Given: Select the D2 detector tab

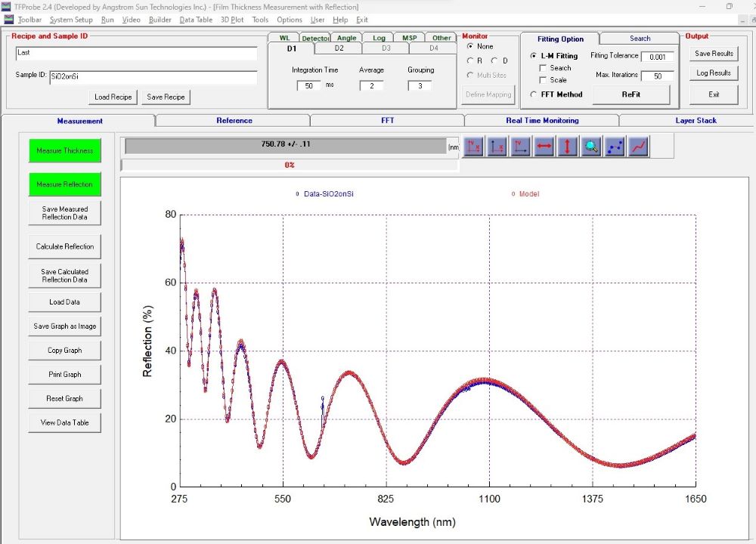Looking at the screenshot, I should 339,48.
